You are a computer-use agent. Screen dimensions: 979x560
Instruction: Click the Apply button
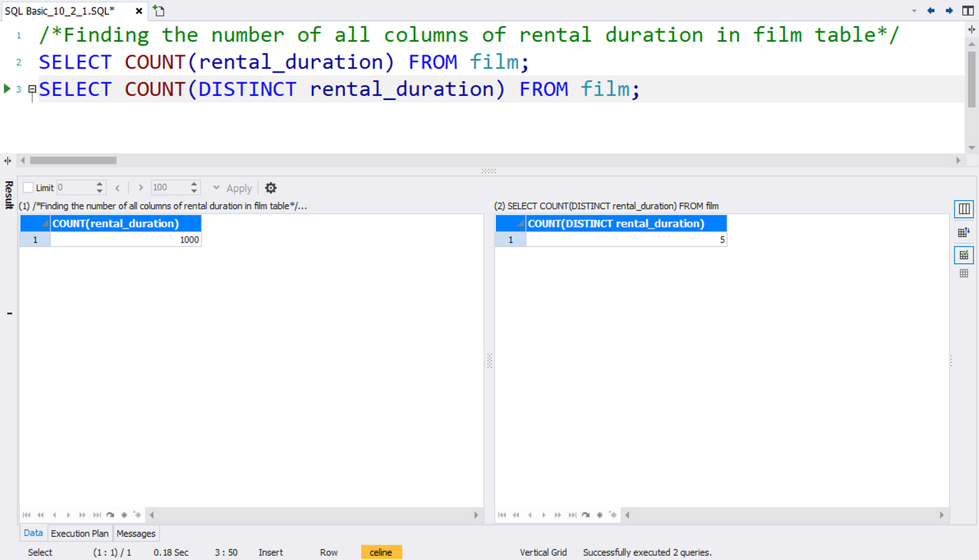238,187
